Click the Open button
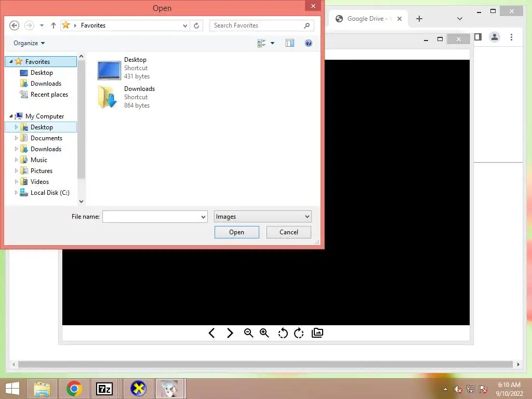The width and height of the screenshot is (532, 399). coord(236,232)
